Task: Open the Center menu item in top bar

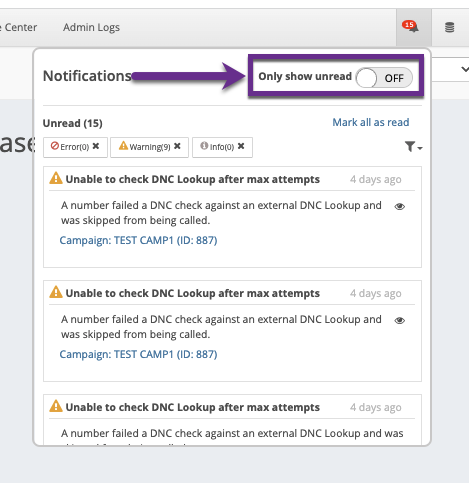Action: coord(20,27)
